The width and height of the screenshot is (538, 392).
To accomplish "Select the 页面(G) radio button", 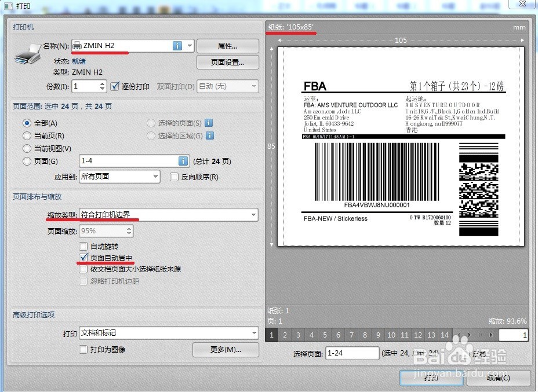I will [27, 161].
